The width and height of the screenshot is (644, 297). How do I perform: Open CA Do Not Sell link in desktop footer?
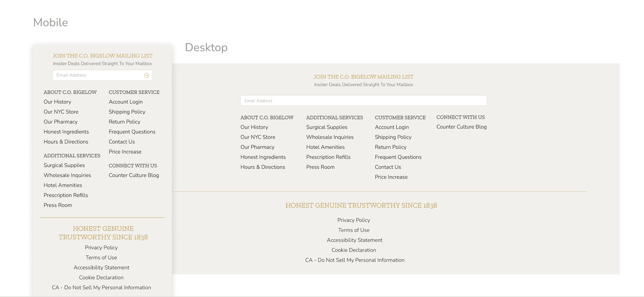click(x=355, y=259)
